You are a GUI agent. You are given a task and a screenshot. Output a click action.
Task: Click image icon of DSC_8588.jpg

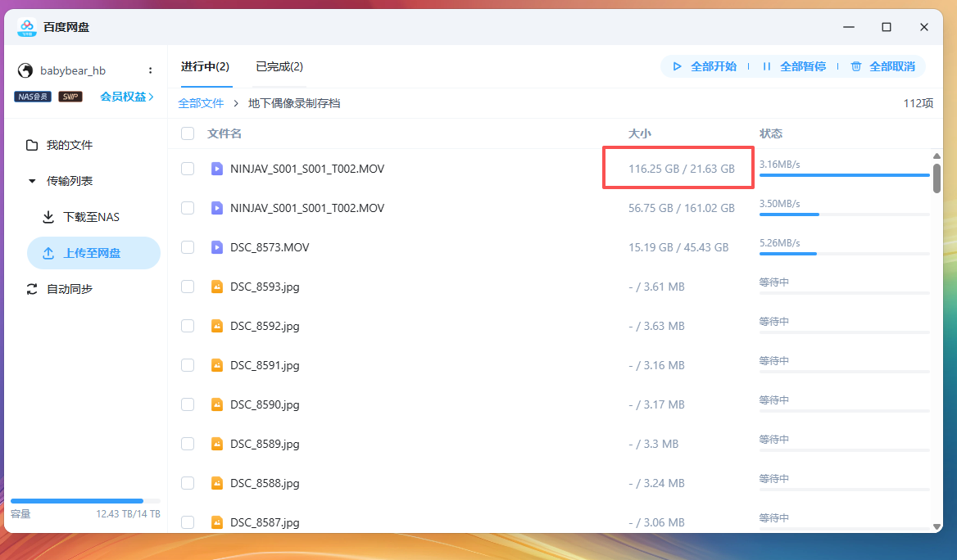tap(216, 483)
